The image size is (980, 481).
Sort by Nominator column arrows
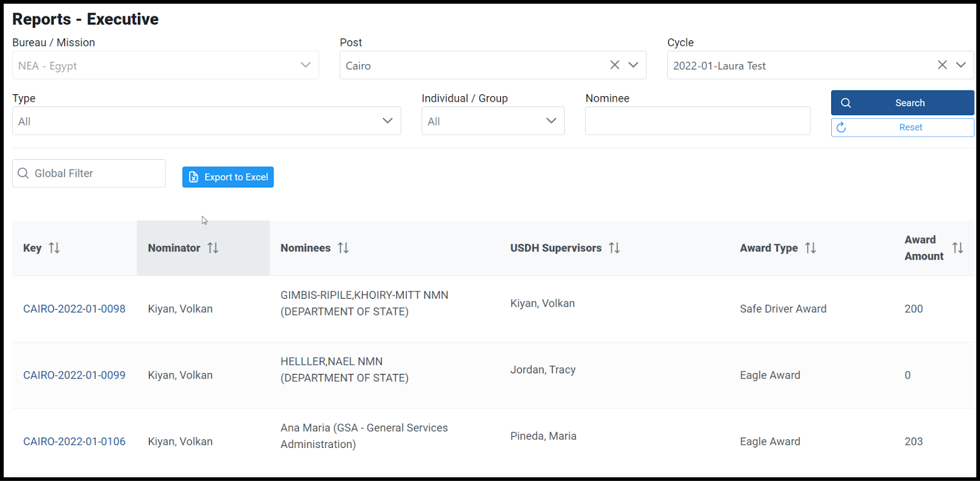pyautogui.click(x=213, y=248)
